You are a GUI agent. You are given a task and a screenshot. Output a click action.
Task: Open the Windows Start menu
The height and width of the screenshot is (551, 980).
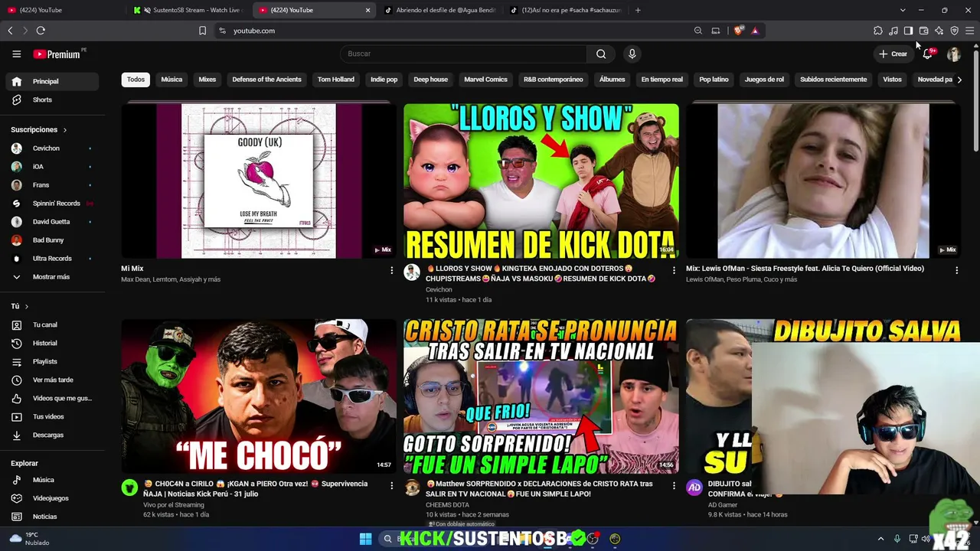[365, 539]
